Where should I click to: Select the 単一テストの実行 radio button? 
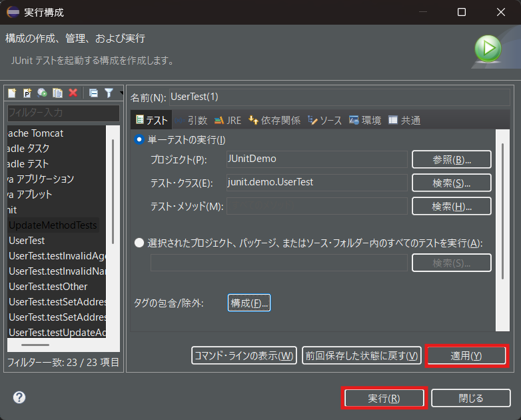point(139,139)
